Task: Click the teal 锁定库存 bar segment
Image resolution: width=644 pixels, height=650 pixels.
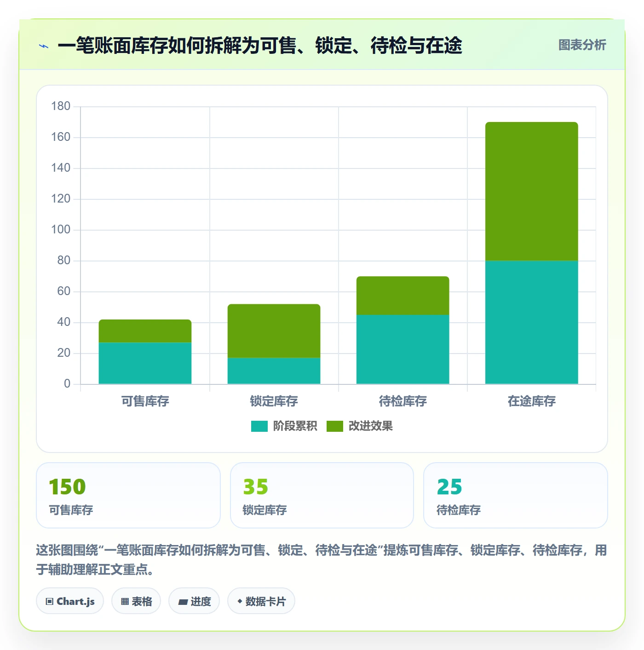Action: pyautogui.click(x=274, y=371)
